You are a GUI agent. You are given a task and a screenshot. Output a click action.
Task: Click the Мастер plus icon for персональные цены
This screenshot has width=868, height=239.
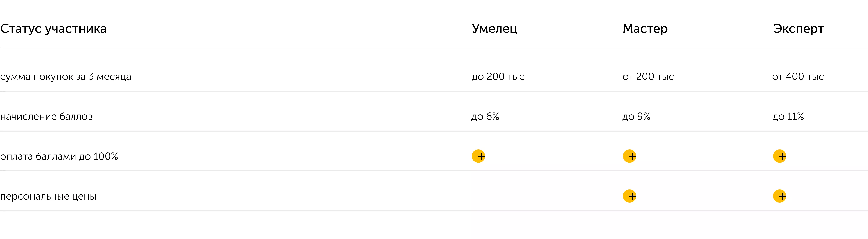coord(629,196)
